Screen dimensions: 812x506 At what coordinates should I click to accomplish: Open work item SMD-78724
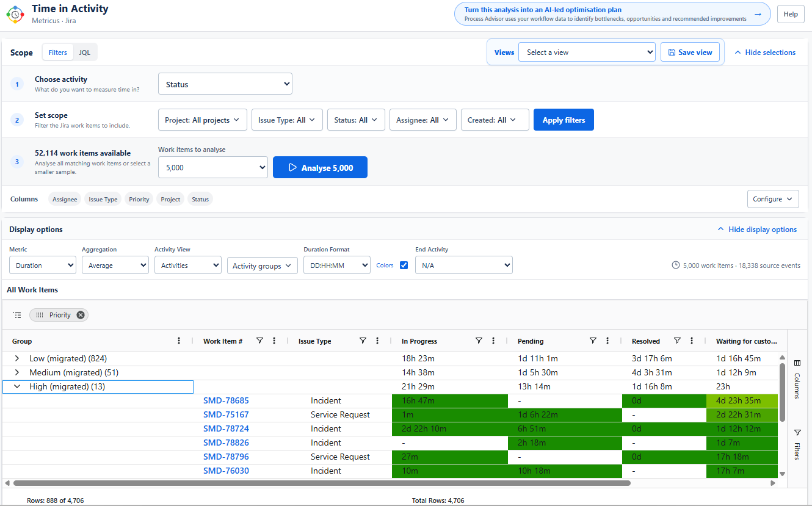[226, 428]
